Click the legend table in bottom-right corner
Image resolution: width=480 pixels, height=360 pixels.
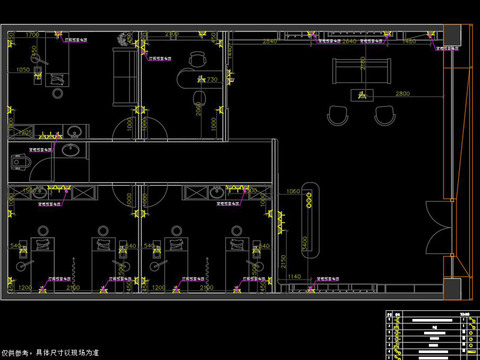433,335
